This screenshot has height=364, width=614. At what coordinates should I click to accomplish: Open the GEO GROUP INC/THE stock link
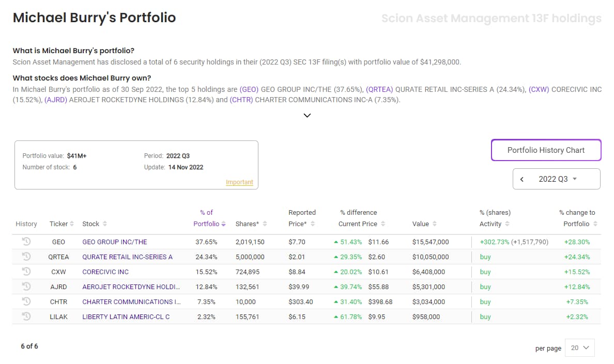[115, 242]
